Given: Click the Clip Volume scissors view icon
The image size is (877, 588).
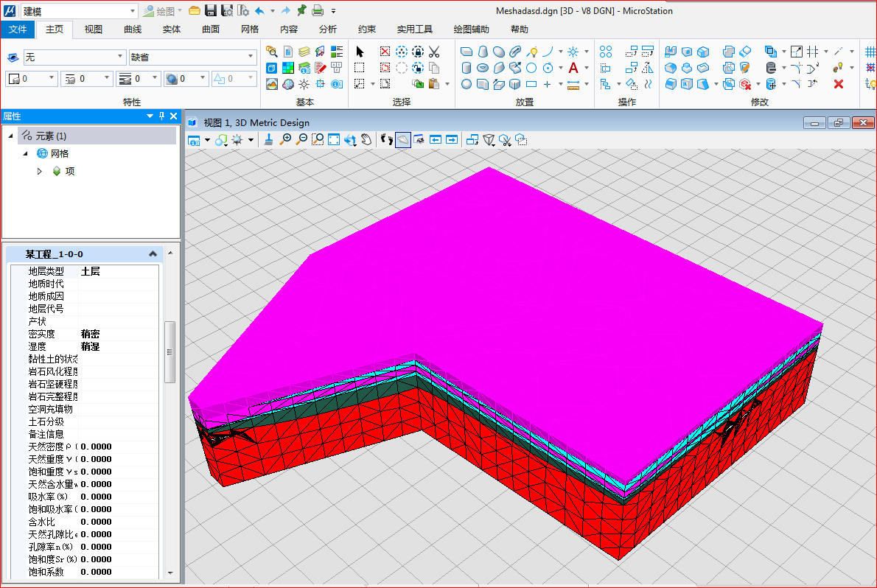Looking at the screenshot, I should coord(505,139).
